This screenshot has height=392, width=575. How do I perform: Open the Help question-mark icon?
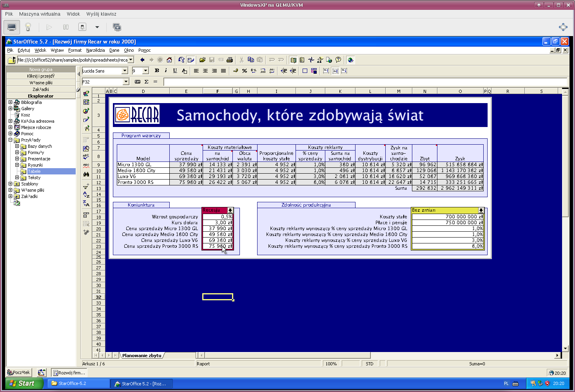point(338,60)
